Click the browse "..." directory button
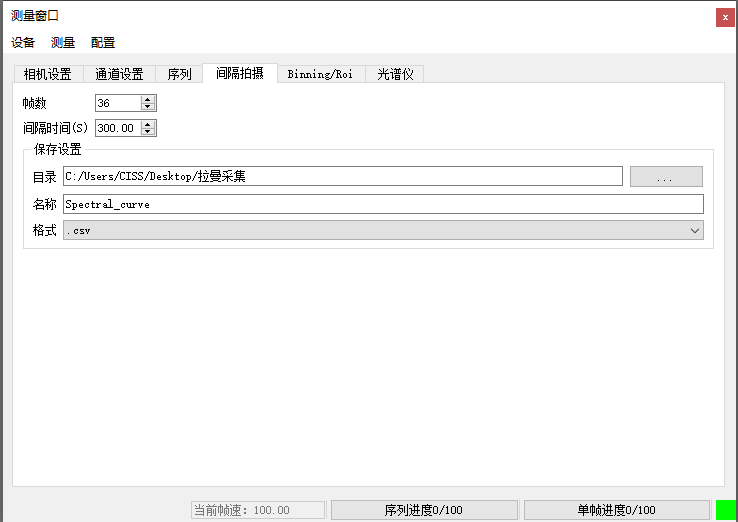Viewport: 738px width, 522px height. [x=666, y=177]
